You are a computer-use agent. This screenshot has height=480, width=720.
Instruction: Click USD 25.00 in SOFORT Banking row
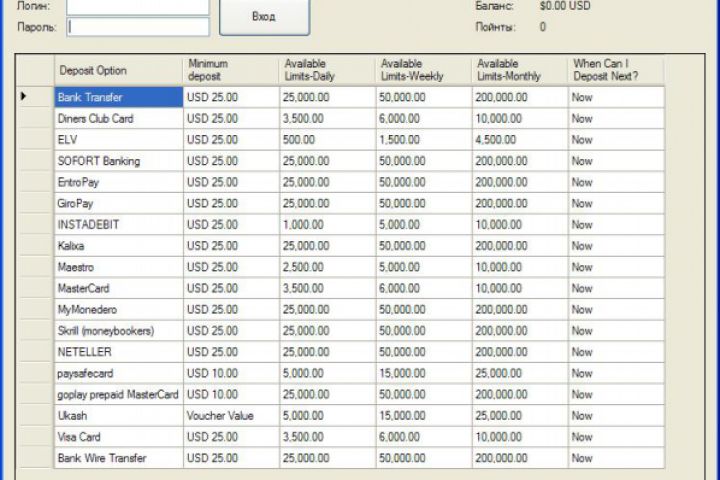click(x=231, y=161)
